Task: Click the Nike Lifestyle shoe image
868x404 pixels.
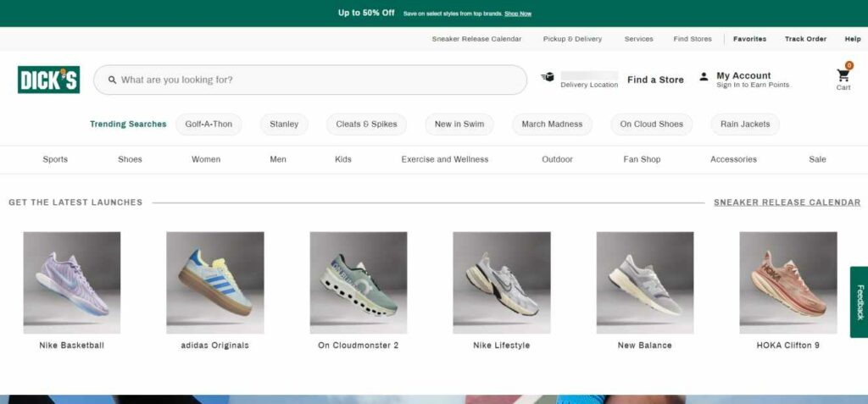Action: (502, 282)
